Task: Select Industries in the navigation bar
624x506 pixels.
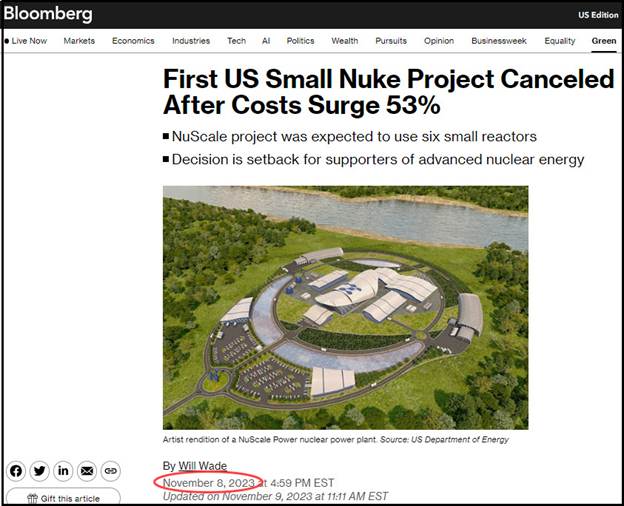Action: tap(191, 41)
